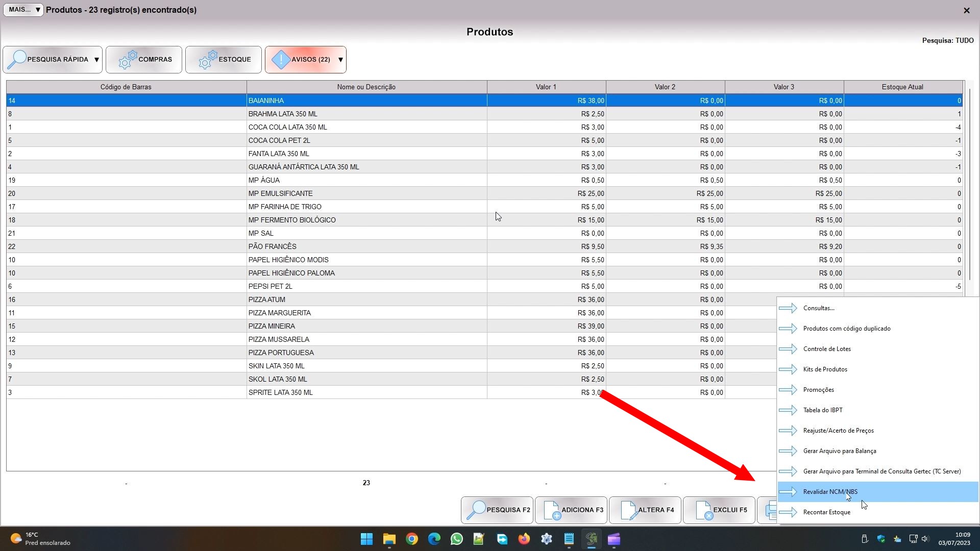Screen dimensions: 980x551
Task: Expand the Pesquisa Rápida dropdown arrow
Action: [x=96, y=60]
